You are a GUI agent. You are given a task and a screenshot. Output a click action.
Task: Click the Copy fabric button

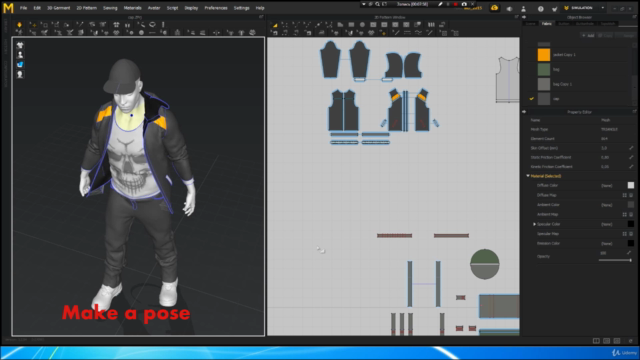[x=605, y=36]
